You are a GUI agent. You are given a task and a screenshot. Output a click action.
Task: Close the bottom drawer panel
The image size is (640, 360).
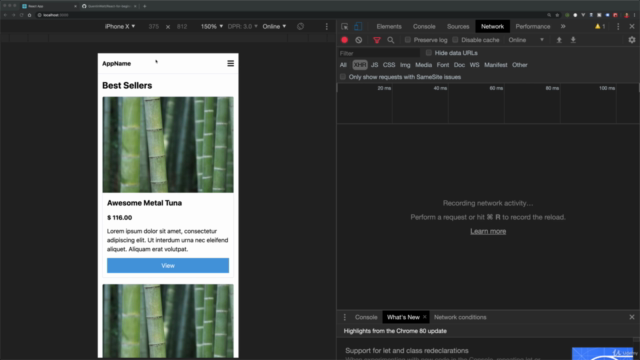click(x=632, y=317)
